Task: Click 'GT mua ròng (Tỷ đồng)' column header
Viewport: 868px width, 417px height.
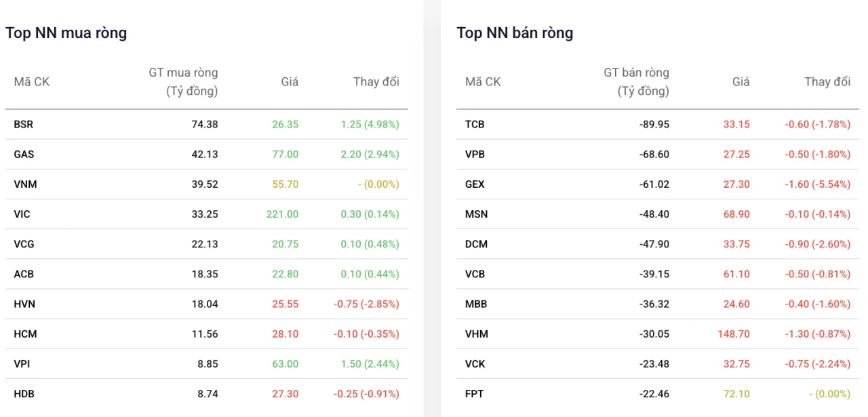Action: tap(183, 81)
